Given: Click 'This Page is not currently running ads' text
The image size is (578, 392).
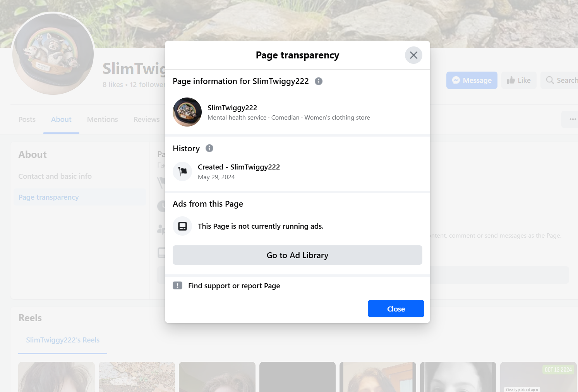Looking at the screenshot, I should (x=261, y=226).
